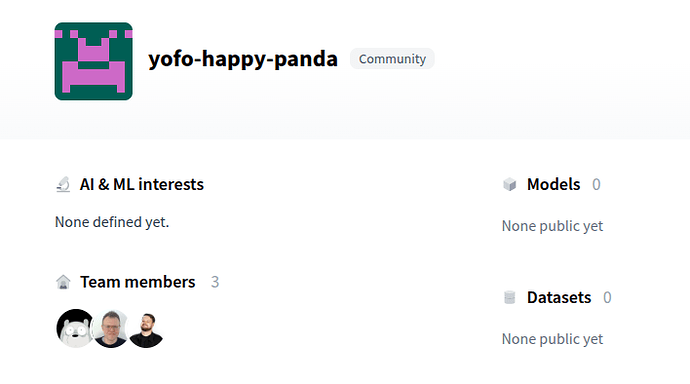Click 'None public yet' under Models
This screenshot has width=690, height=384.
552,226
